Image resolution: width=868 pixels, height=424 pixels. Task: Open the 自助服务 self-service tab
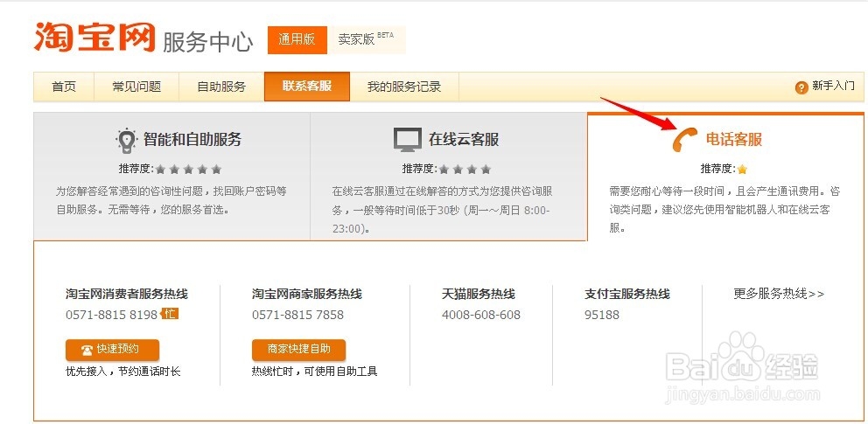tap(221, 87)
